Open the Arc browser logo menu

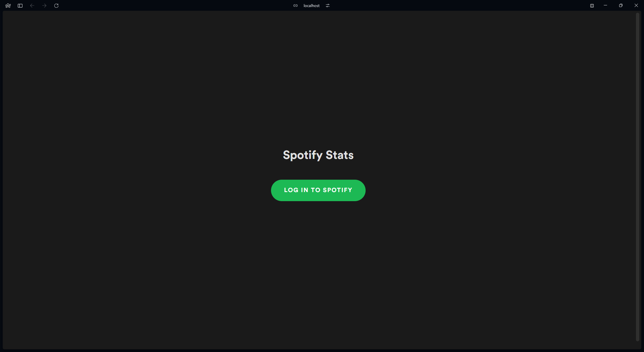[x=8, y=6]
